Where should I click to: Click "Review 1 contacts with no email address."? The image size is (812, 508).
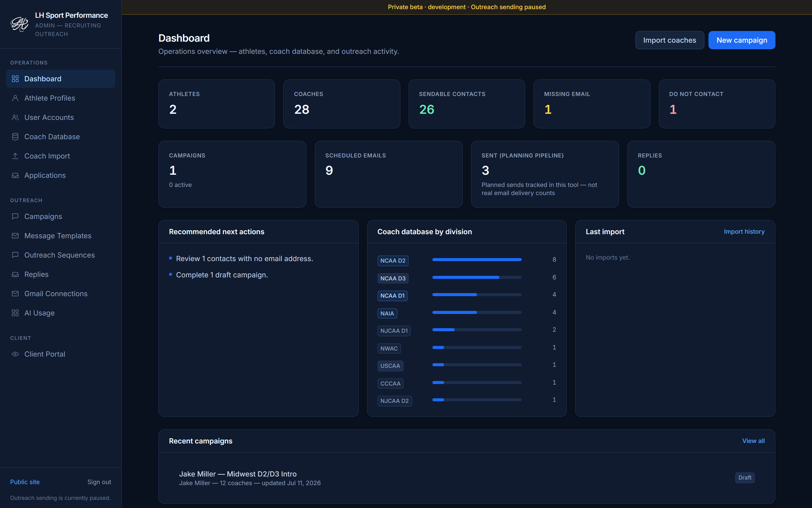pos(244,259)
